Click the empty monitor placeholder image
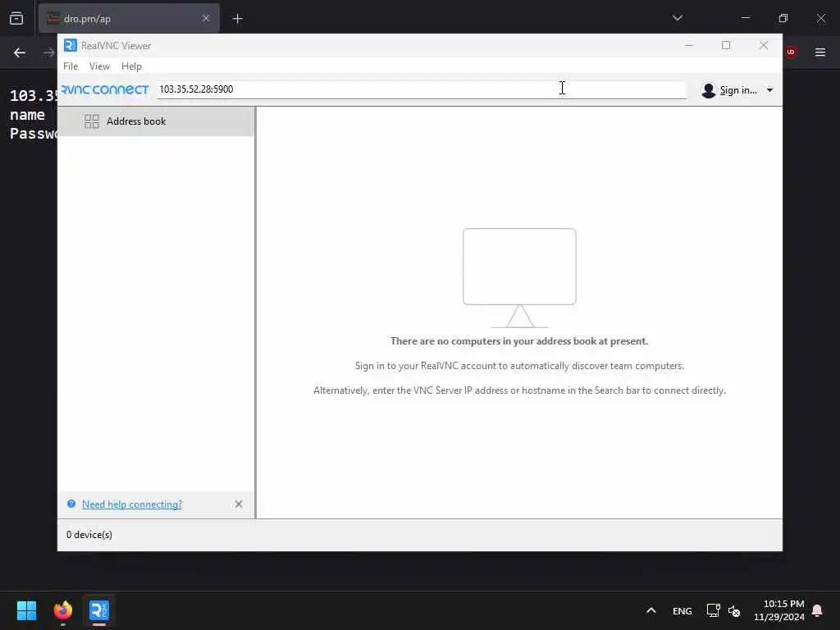840x630 pixels. 519,277
